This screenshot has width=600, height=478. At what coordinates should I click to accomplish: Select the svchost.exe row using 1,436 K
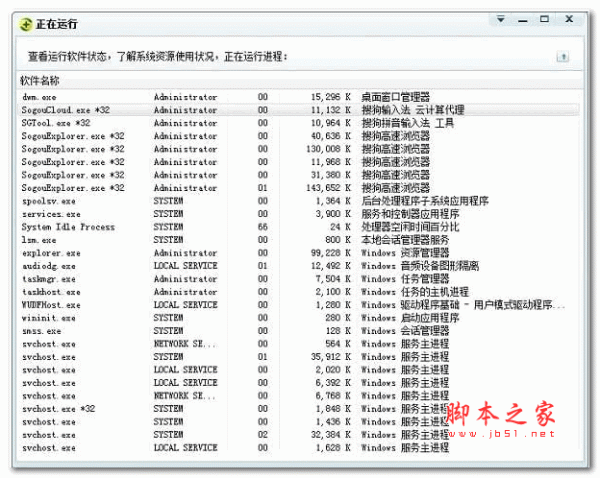pos(299,423)
